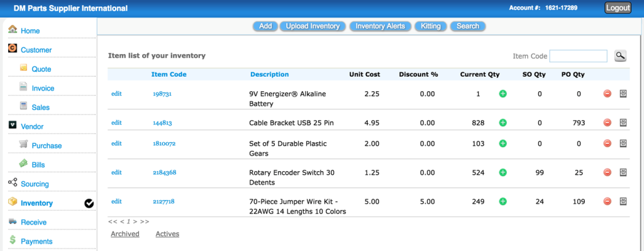Click the Purchase shopping cart icon
Screen dimensions: 644x251
click(x=24, y=144)
